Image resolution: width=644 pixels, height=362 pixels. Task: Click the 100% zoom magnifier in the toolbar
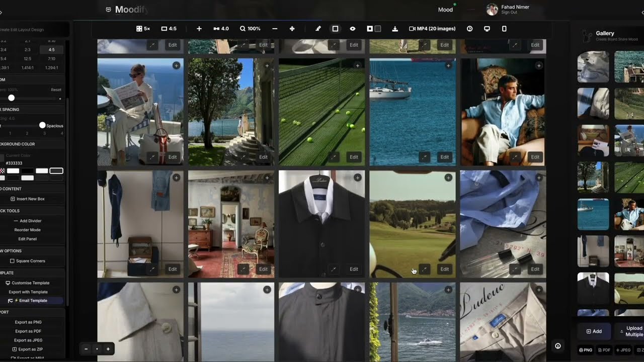[x=250, y=29]
